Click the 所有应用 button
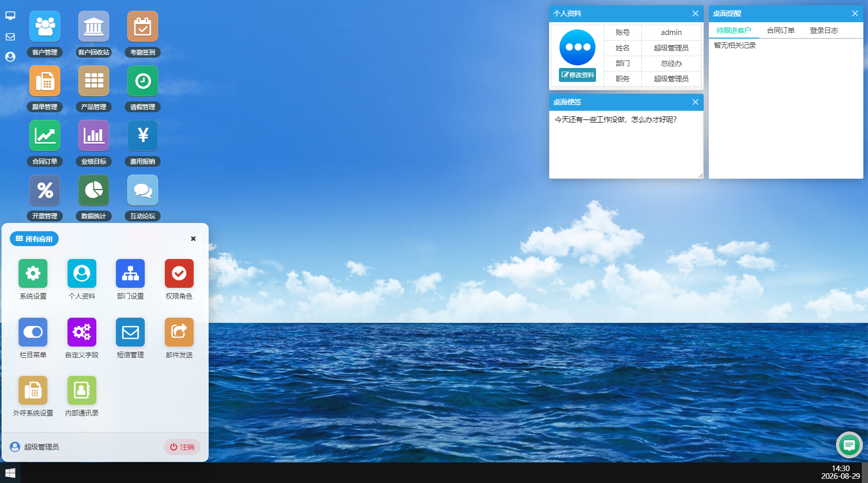The height and width of the screenshot is (483, 868). point(34,239)
